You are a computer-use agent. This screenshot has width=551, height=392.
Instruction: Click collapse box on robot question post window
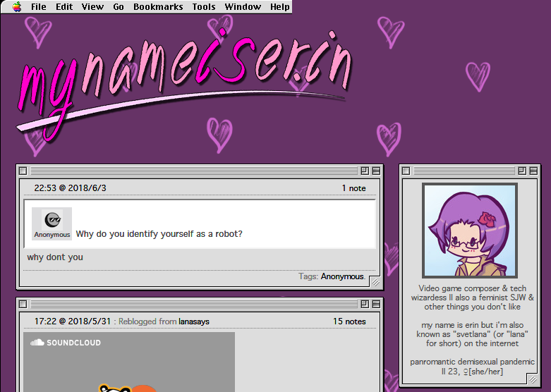376,171
